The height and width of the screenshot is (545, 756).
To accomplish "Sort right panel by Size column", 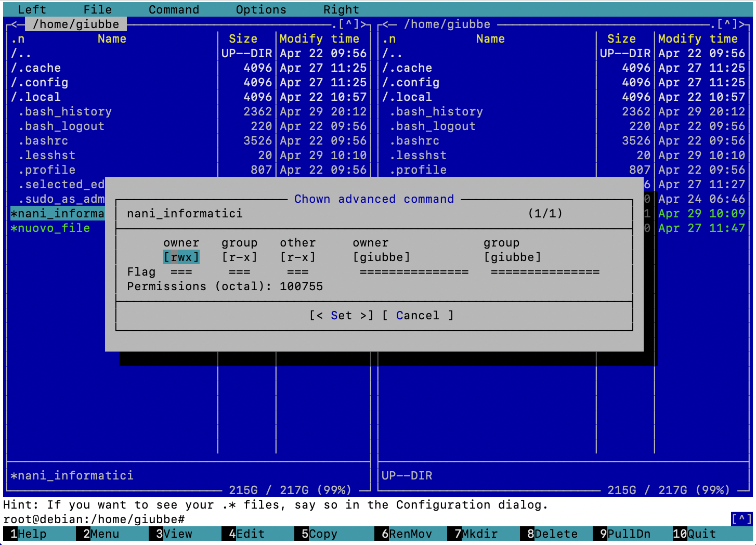I will [x=621, y=38].
